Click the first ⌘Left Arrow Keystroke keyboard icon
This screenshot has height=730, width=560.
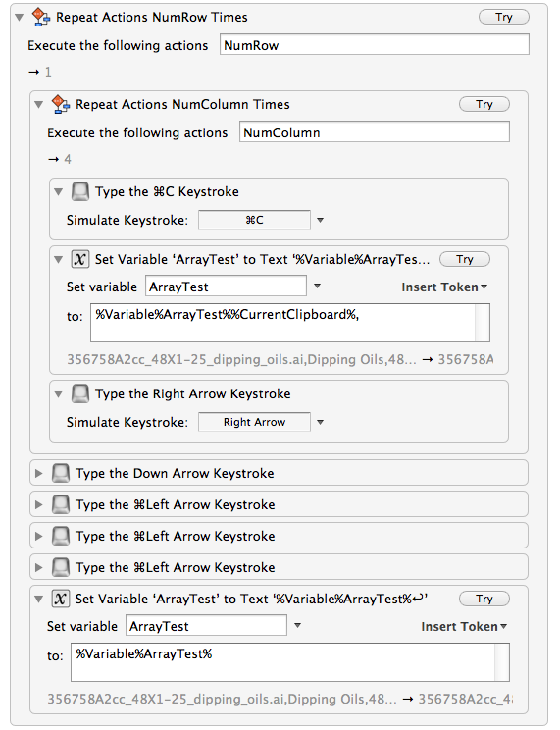click(x=61, y=504)
